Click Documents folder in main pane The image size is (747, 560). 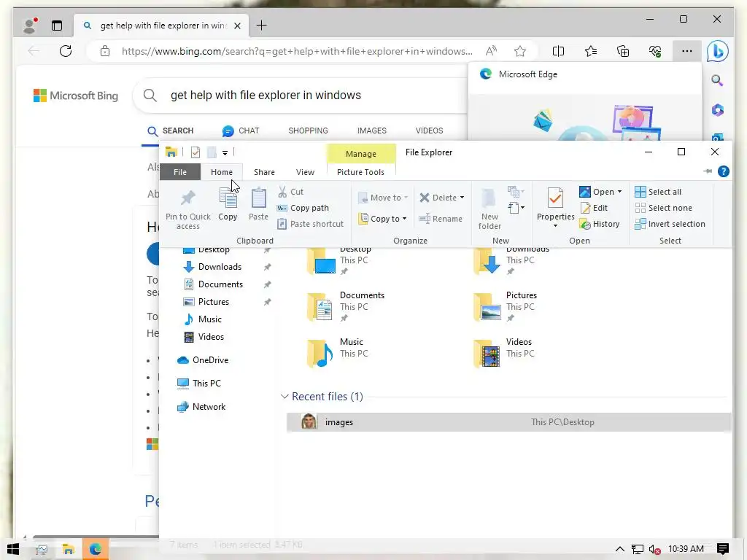pyautogui.click(x=347, y=306)
